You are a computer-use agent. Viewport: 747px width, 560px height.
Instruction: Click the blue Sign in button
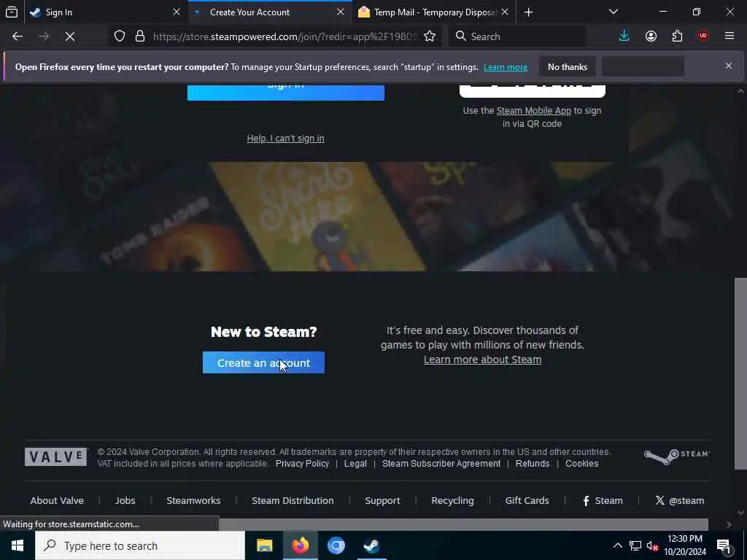286,93
